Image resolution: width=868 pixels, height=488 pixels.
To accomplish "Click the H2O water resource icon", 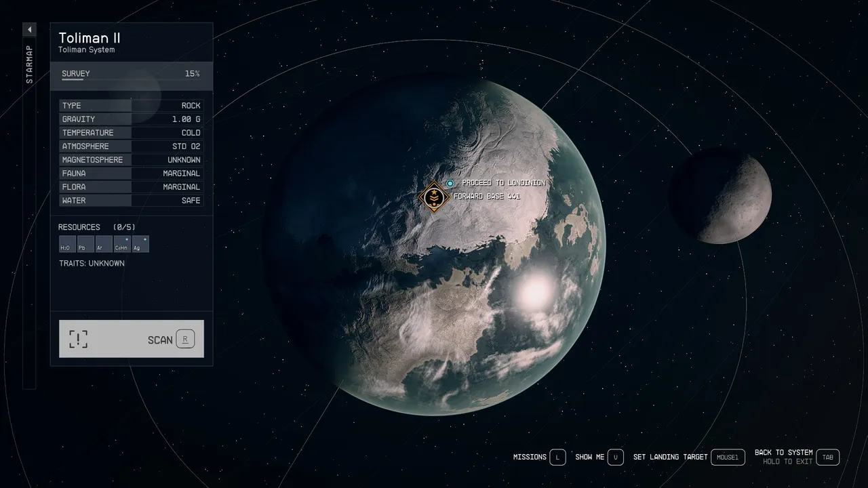I will click(x=67, y=244).
